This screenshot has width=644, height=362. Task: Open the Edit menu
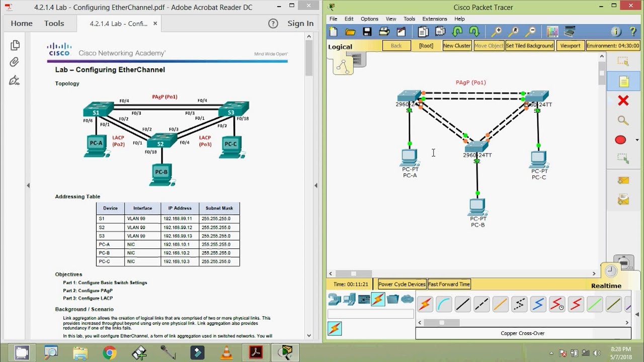[x=349, y=19]
